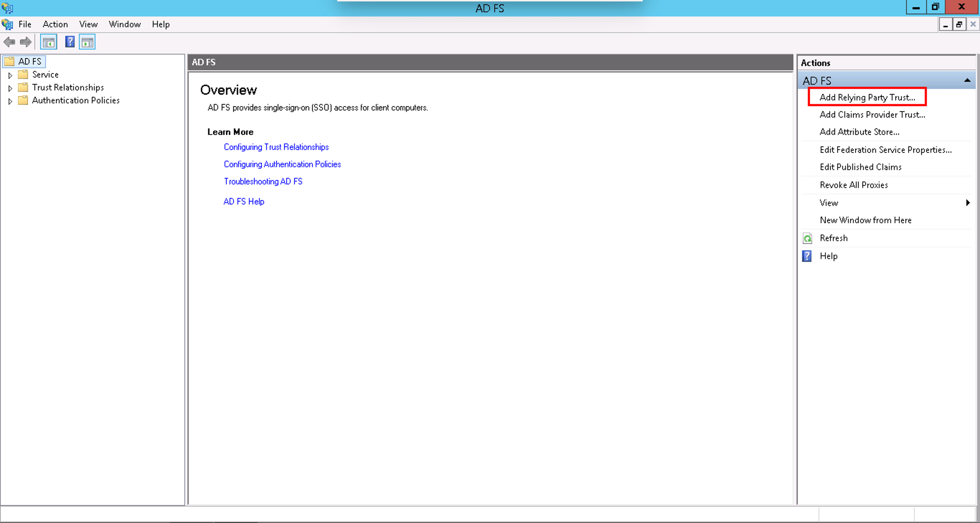Screen dimensions: 980x523
Task: Open the Action menu
Action: (x=55, y=24)
